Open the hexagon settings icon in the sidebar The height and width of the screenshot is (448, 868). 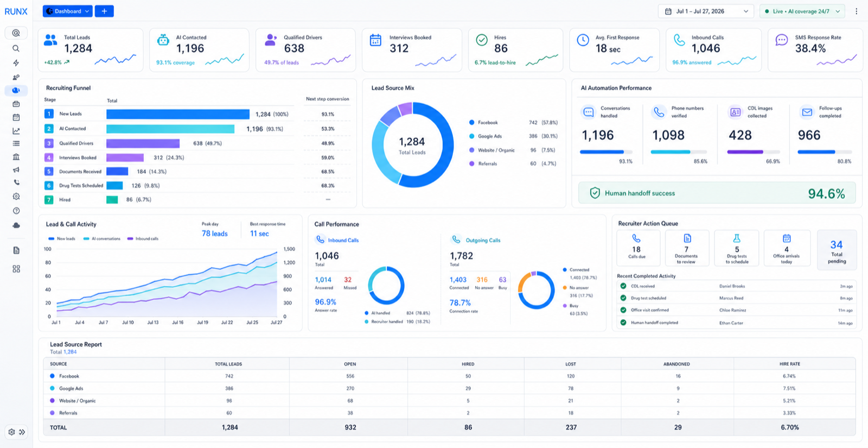point(16,196)
